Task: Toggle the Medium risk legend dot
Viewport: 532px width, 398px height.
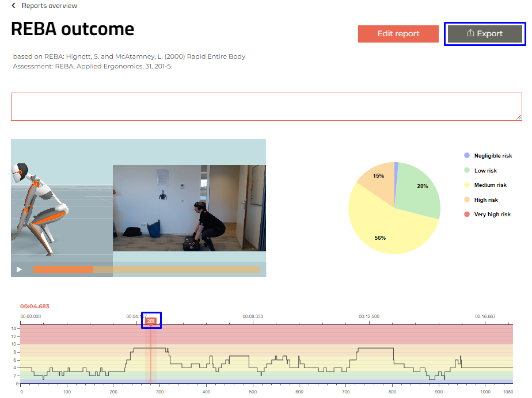Action: 466,185
